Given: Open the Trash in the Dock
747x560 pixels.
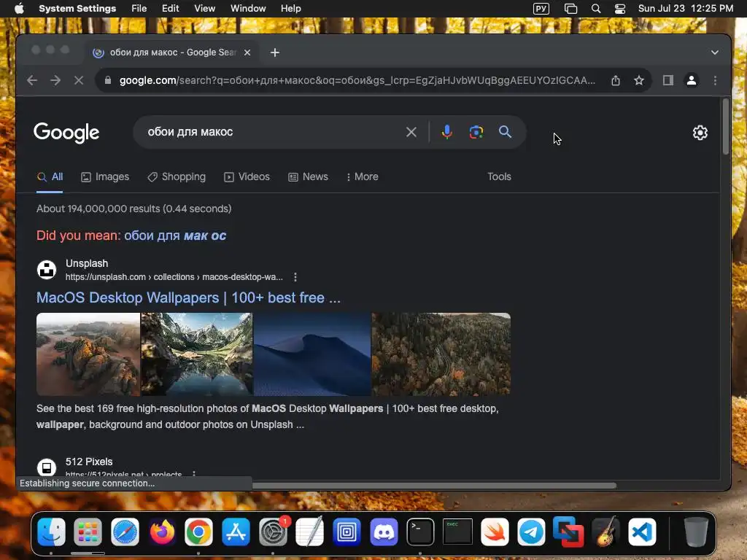Looking at the screenshot, I should [x=696, y=532].
